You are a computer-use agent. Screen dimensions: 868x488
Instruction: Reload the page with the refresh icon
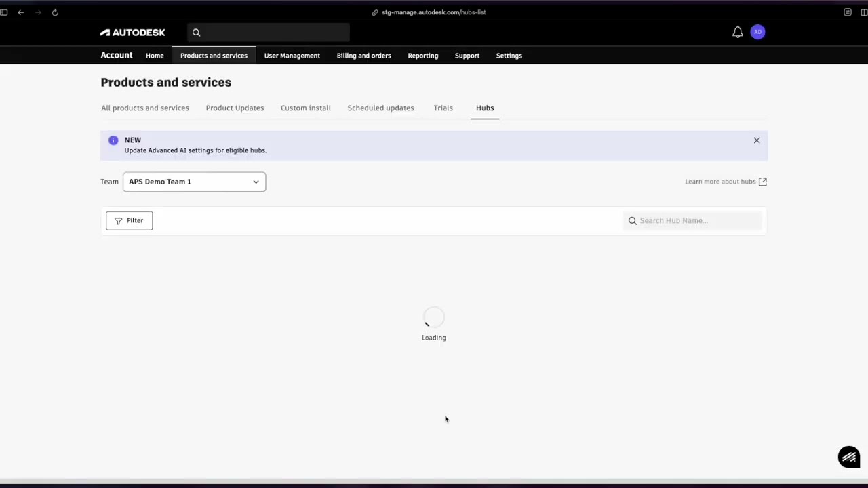[55, 12]
